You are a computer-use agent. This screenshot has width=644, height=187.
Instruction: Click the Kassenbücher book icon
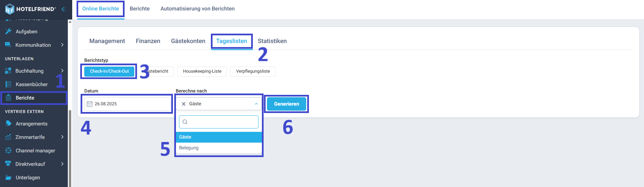pos(8,84)
